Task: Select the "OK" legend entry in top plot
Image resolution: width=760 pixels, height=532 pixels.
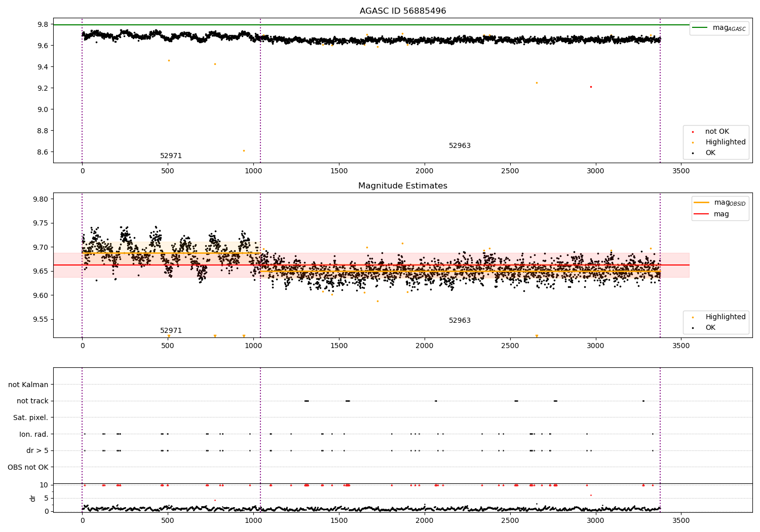Action: [710, 153]
